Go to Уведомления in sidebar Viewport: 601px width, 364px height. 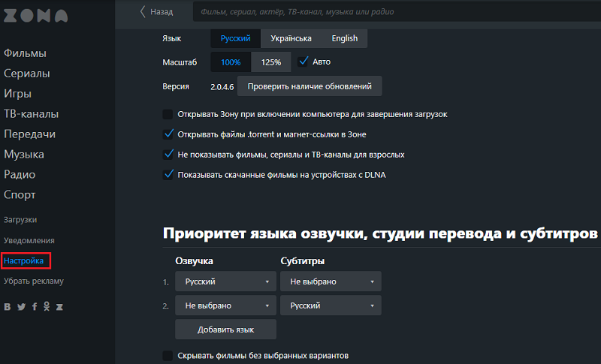click(x=29, y=240)
